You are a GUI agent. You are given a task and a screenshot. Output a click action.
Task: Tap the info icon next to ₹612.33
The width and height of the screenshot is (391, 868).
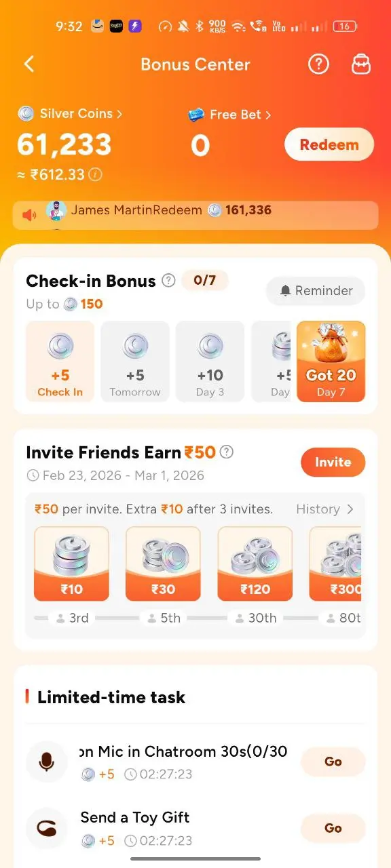[96, 175]
